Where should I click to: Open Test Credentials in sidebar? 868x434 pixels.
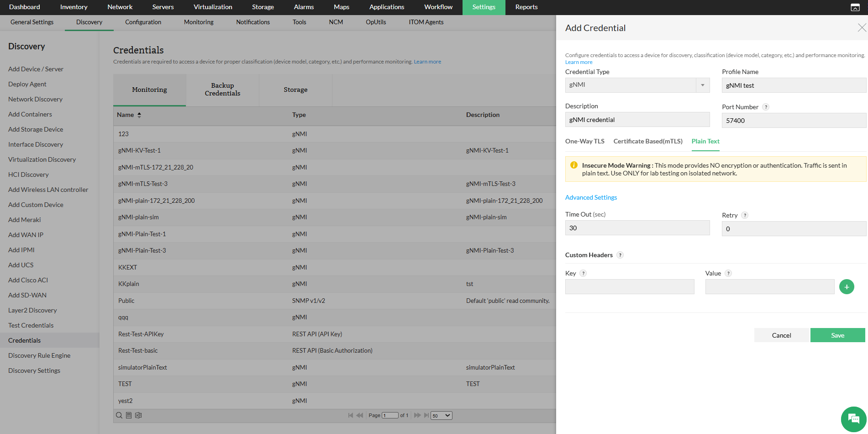31,325
